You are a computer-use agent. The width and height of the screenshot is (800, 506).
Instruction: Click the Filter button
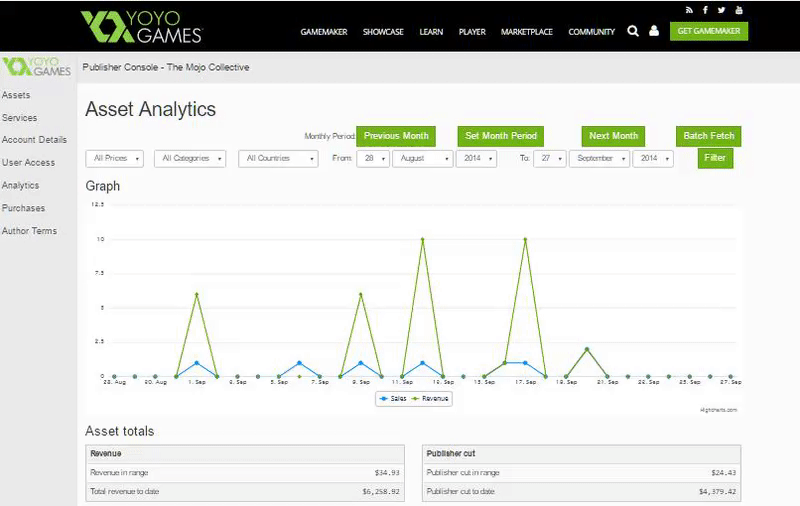[x=715, y=158]
